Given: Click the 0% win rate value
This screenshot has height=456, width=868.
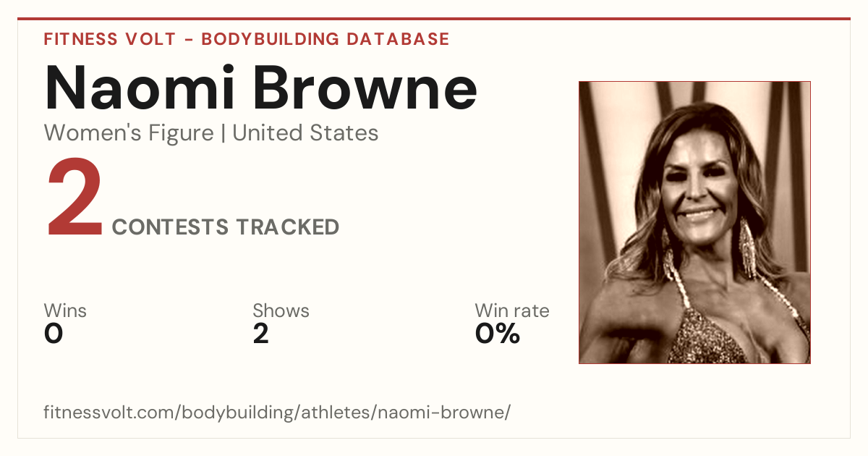Looking at the screenshot, I should [x=498, y=334].
